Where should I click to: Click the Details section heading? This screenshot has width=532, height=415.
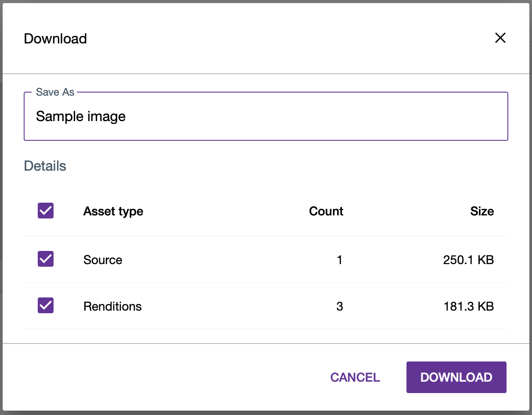pos(45,166)
